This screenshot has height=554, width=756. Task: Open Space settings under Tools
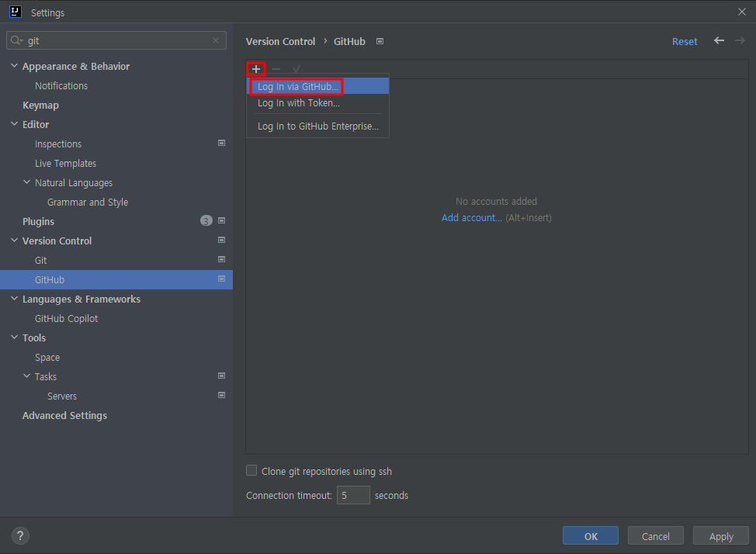[47, 357]
